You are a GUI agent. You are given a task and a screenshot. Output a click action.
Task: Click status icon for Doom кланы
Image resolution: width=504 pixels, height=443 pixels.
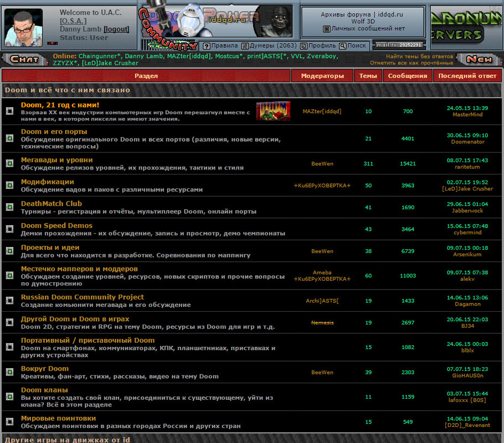coord(9,396)
